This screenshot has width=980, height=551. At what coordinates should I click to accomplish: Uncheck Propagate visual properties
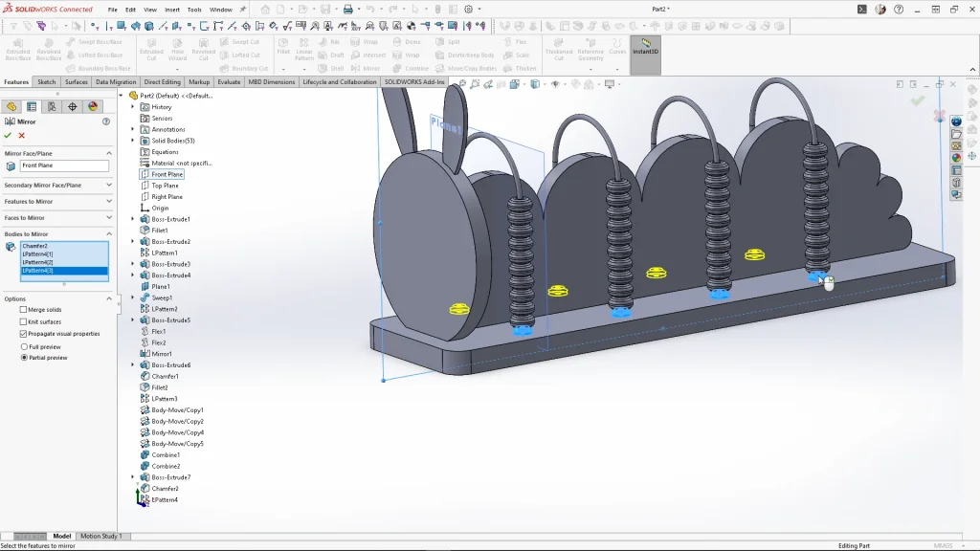click(x=24, y=334)
